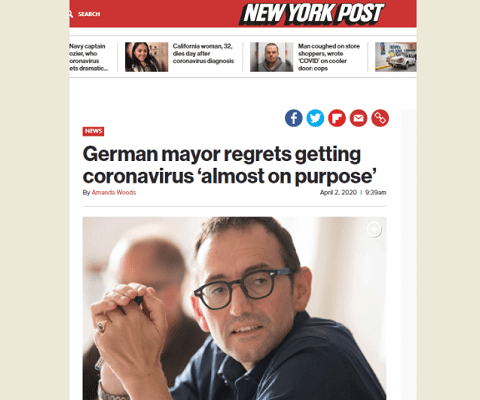The image size is (480, 400).
Task: Share article on Flipboard
Action: pyautogui.click(x=337, y=118)
